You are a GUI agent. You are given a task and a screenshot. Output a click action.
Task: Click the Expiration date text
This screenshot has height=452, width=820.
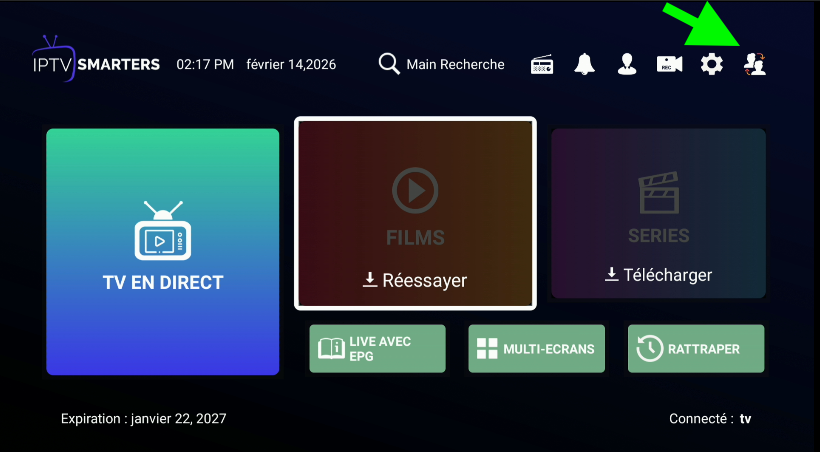(x=143, y=419)
